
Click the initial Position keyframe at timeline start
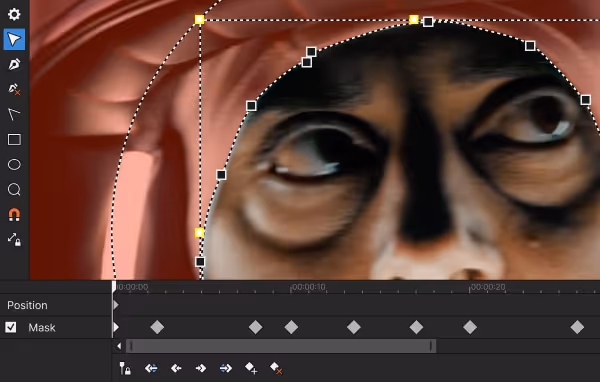pyautogui.click(x=116, y=305)
